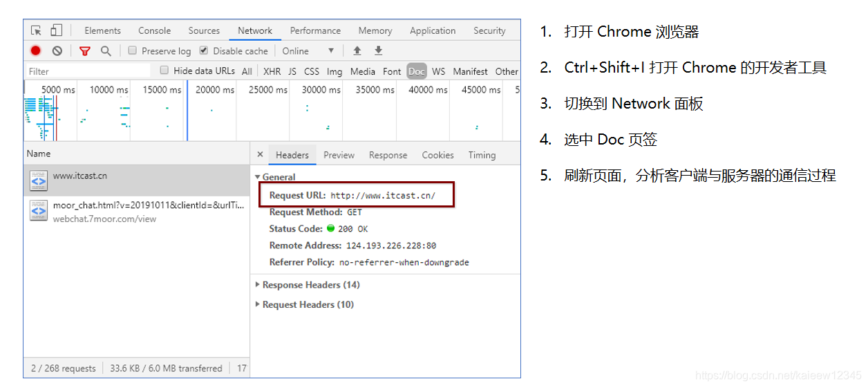This screenshot has height=388, width=868.
Task: Clear the network log
Action: click(x=57, y=50)
